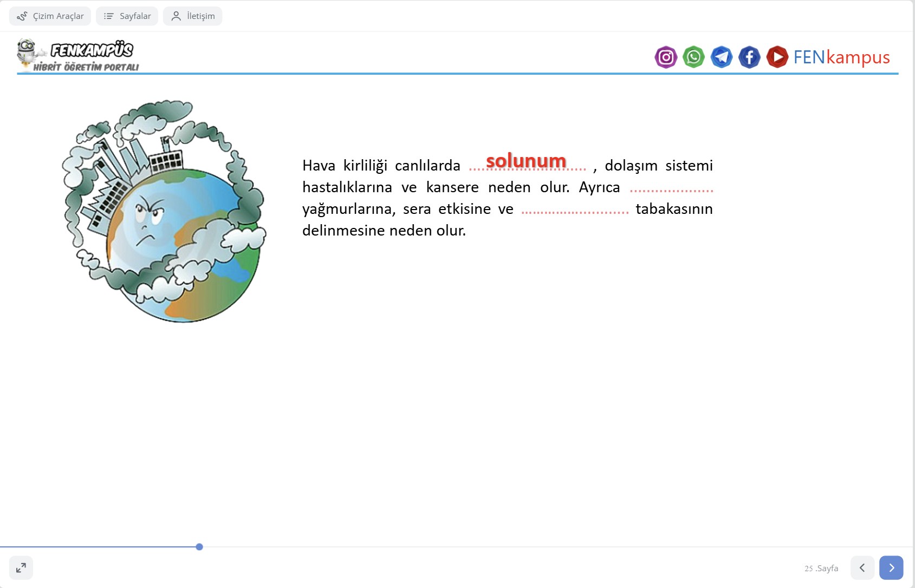Image resolution: width=915 pixels, height=588 pixels.
Task: Open the Instagram social link
Action: (x=666, y=57)
